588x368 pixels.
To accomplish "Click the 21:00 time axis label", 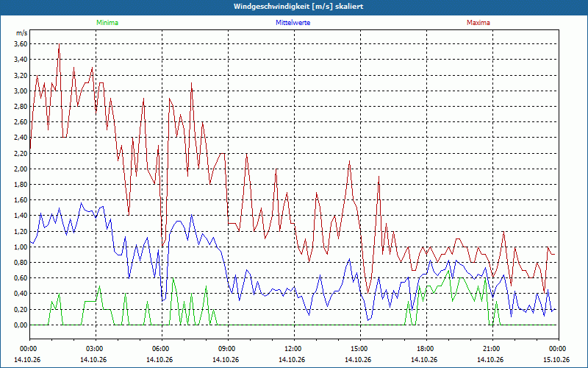I will pos(492,349).
